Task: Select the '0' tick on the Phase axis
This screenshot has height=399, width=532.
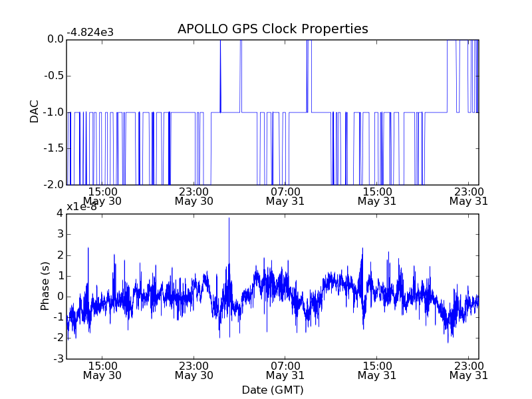Action: point(60,297)
